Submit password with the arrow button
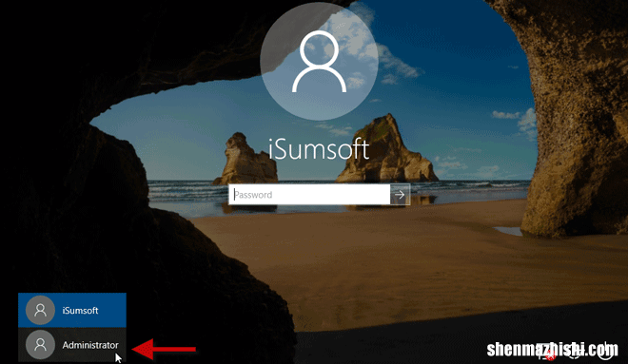628x364 pixels. [400, 195]
